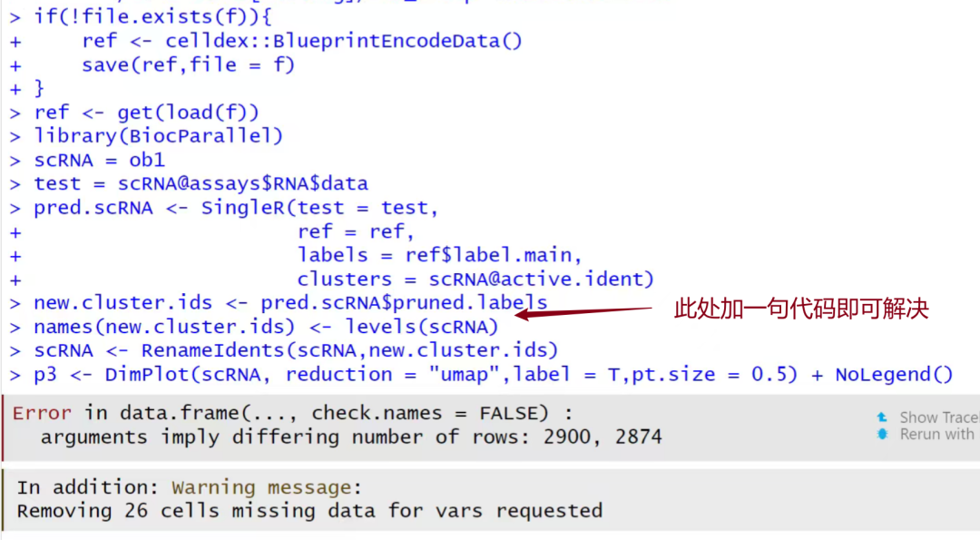Click the pruned.labels assignment line

point(290,303)
